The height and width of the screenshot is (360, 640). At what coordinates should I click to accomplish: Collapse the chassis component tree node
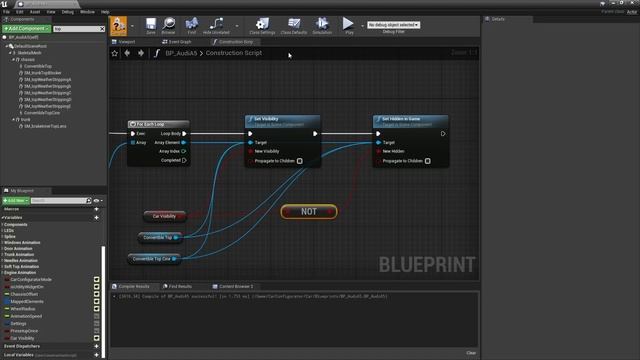pyautogui.click(x=13, y=60)
